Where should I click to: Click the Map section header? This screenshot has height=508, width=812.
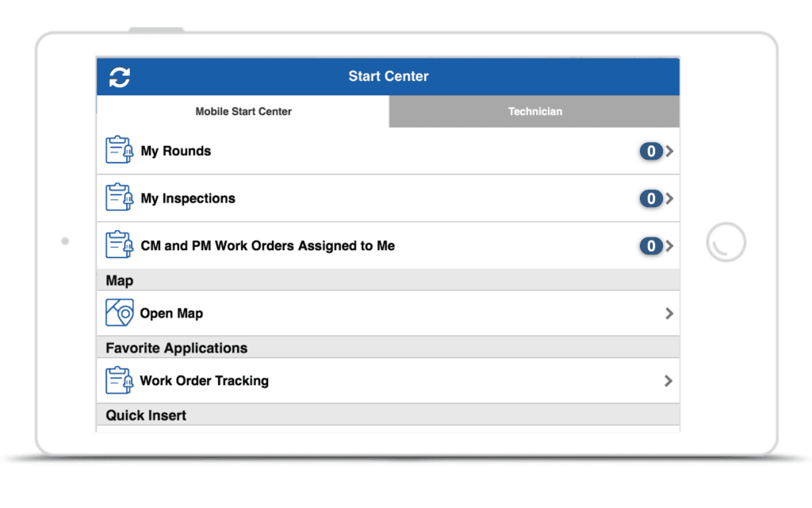pyautogui.click(x=388, y=280)
